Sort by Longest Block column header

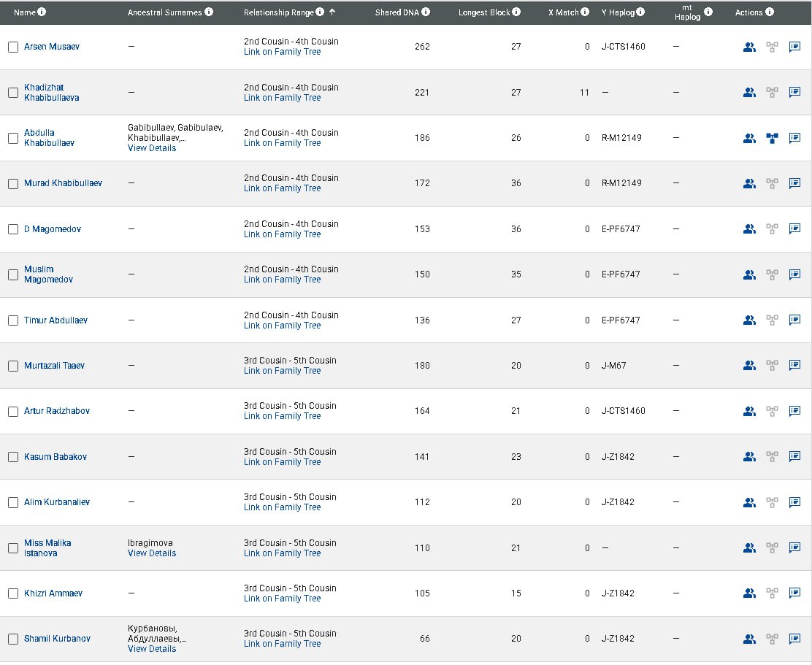(x=484, y=12)
